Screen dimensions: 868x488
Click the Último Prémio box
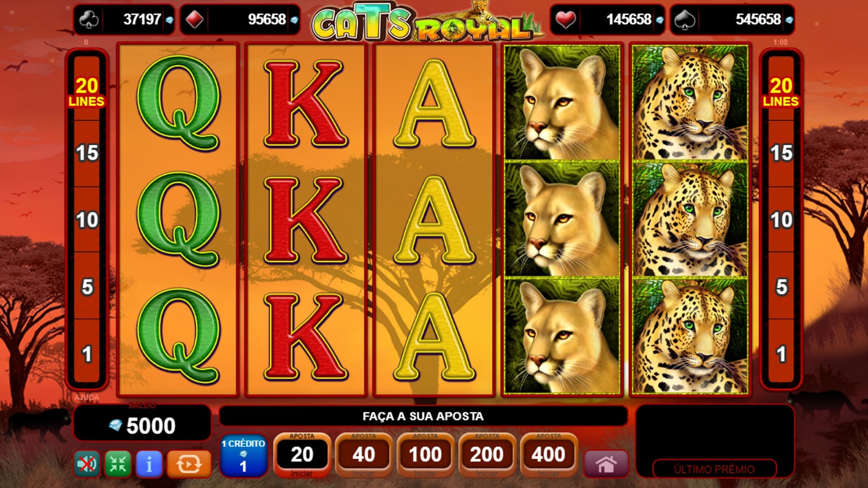tap(714, 469)
